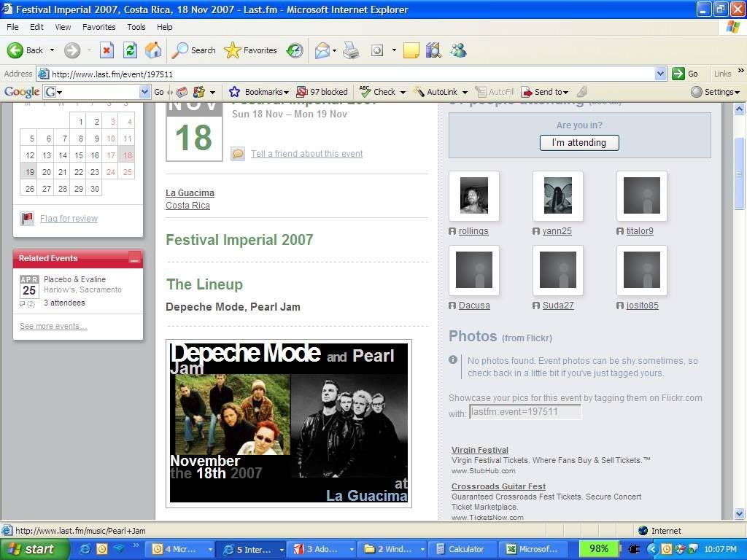Click the IE Back arrow icon
Image resolution: width=747 pixels, height=560 pixels.
click(x=15, y=50)
